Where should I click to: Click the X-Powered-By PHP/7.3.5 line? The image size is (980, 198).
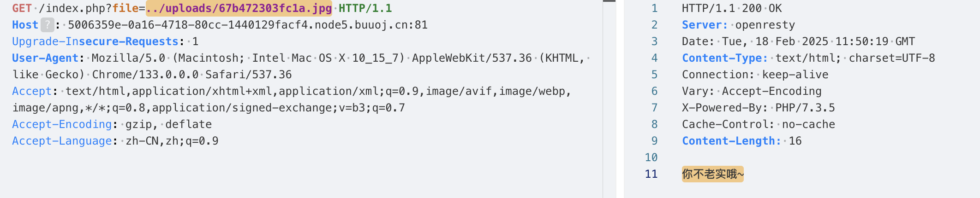coord(758,108)
